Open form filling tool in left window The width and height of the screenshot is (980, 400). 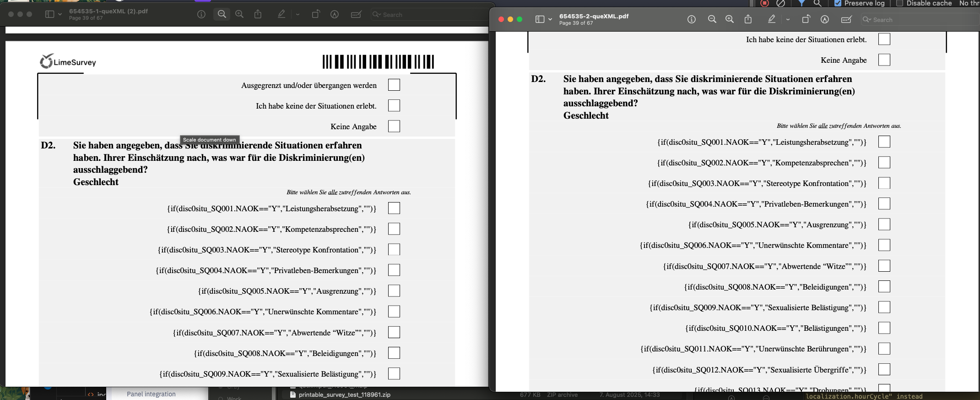coord(356,14)
